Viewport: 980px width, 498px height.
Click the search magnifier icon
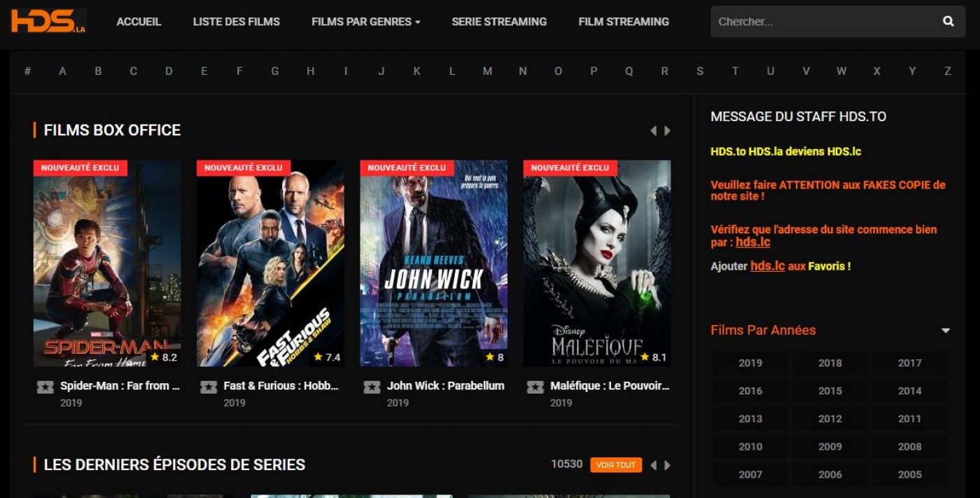coord(948,22)
